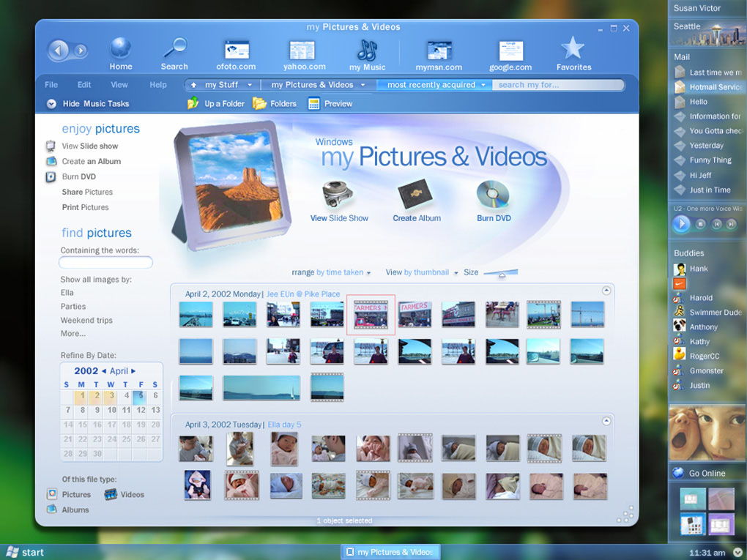Image resolution: width=747 pixels, height=560 pixels.
Task: Go to previous month in calendar
Action: pyautogui.click(x=103, y=371)
